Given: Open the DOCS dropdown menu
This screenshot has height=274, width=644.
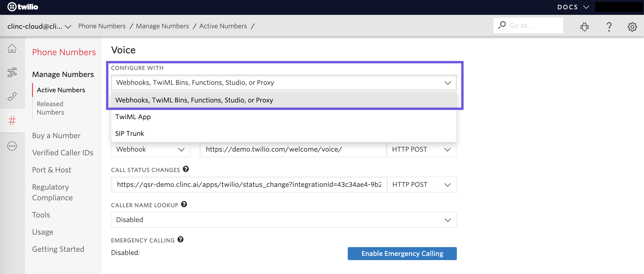Looking at the screenshot, I should [x=573, y=7].
